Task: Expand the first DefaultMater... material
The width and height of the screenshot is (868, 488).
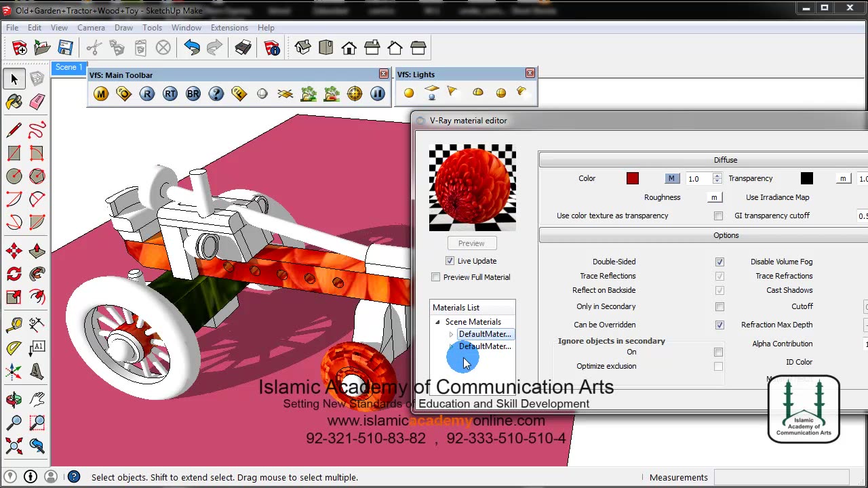Action: point(451,334)
